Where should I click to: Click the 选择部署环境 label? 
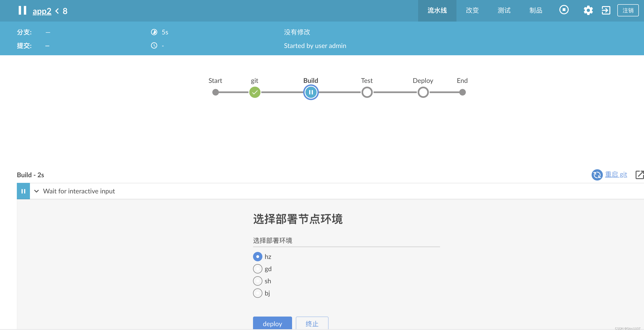(x=272, y=240)
